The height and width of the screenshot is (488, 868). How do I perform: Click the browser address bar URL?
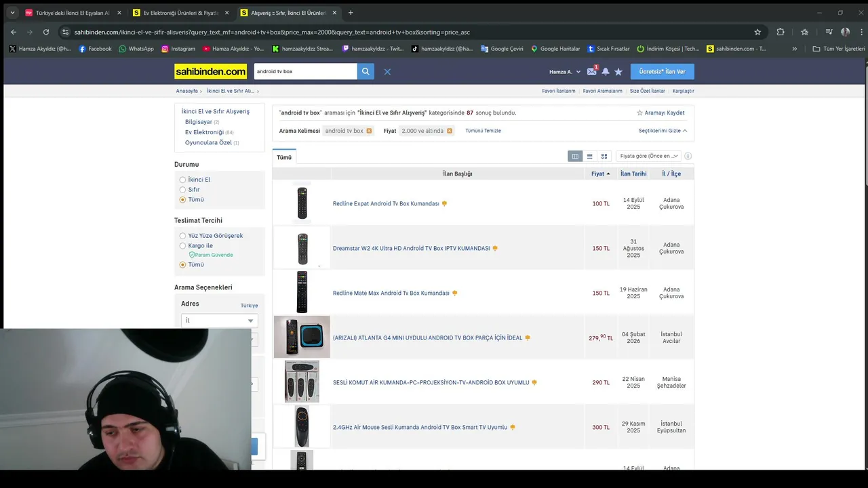[x=272, y=32]
